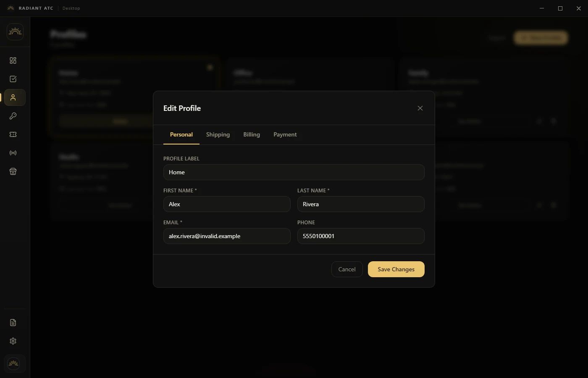
Task: Open the store icon in sidebar
Action: pyautogui.click(x=13, y=171)
